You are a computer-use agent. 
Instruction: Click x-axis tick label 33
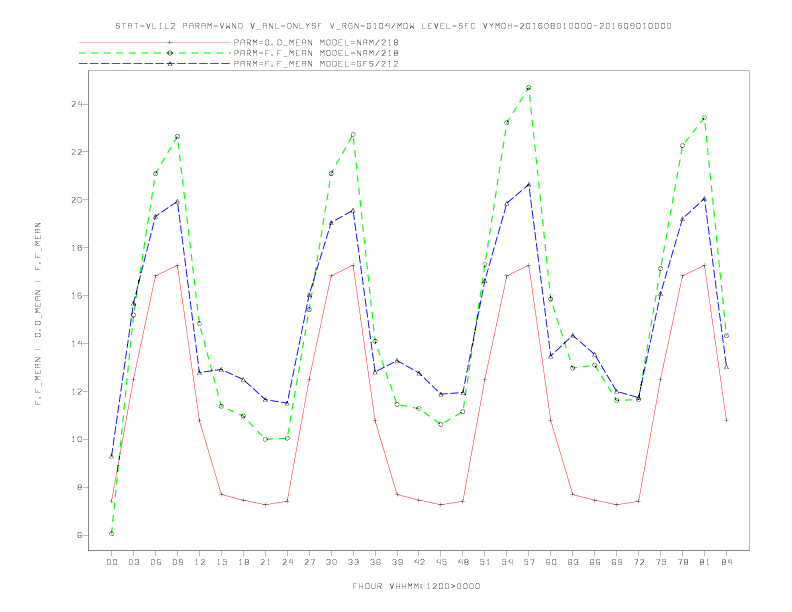point(353,562)
